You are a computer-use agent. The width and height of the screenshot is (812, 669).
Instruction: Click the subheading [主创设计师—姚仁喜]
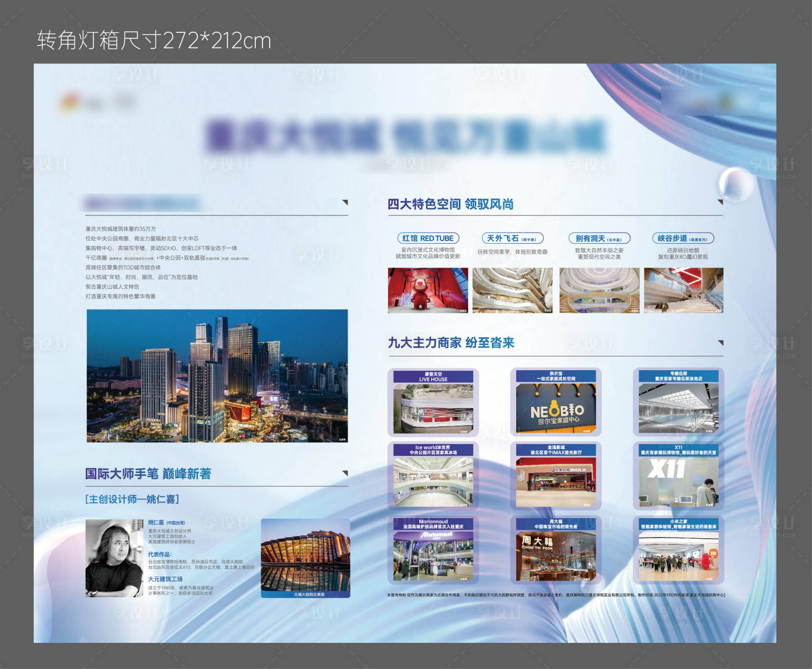pos(132,499)
